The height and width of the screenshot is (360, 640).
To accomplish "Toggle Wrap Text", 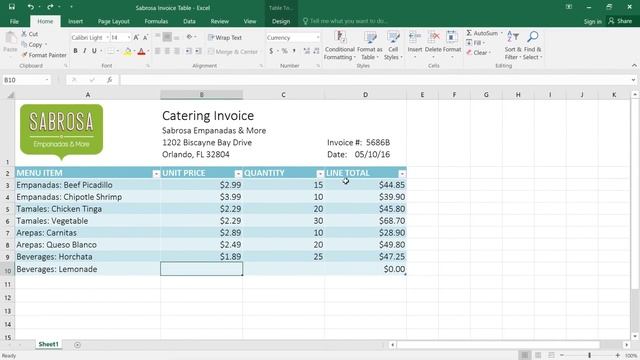I will 225,38.
